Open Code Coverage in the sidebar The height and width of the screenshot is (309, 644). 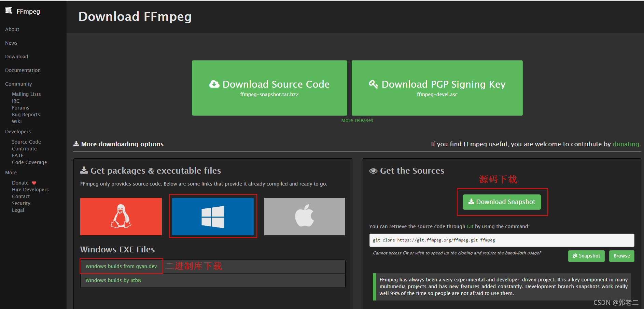(29, 162)
